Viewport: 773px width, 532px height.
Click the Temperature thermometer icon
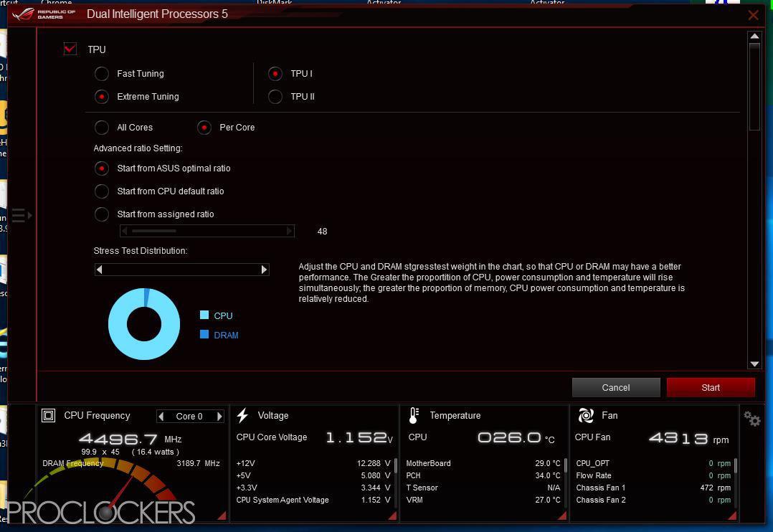414,416
